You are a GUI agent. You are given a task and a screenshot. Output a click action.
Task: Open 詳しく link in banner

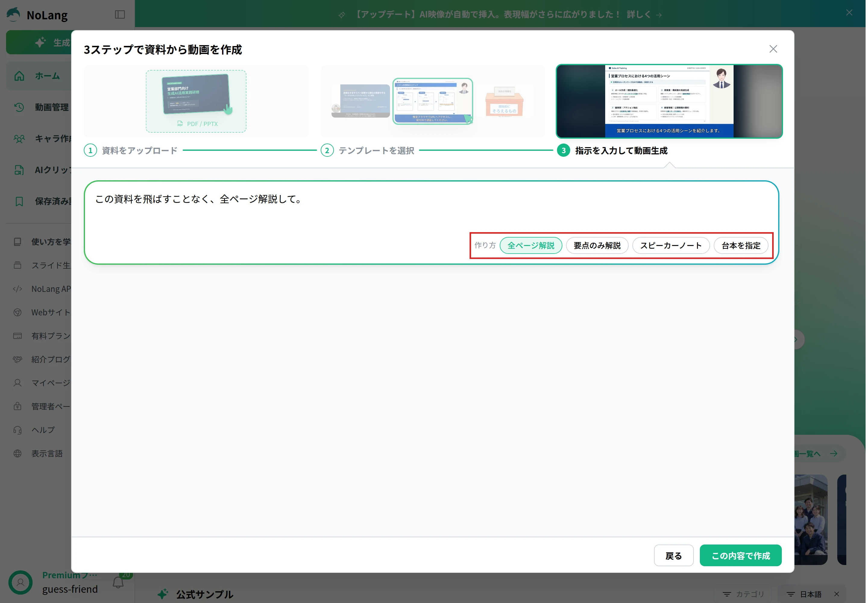coord(644,14)
